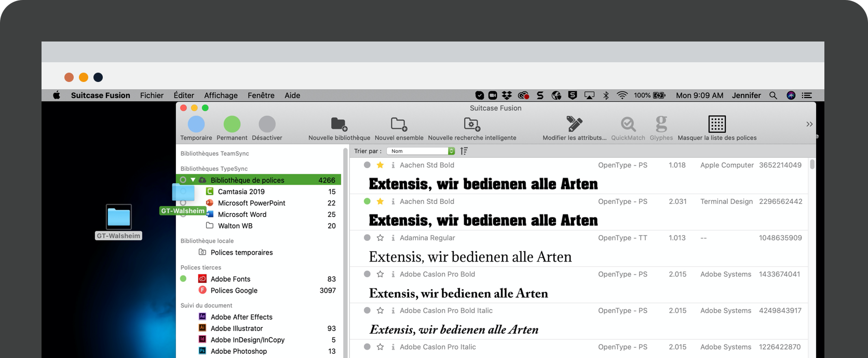868x358 pixels.
Task: Toggle activation dot for Aachen Std Bold 2.031
Action: [367, 201]
